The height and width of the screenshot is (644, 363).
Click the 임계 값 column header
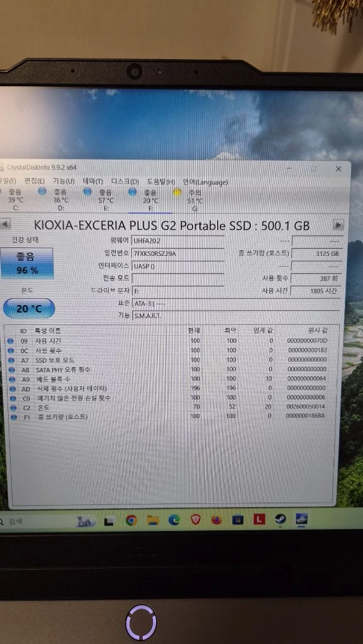[x=264, y=330]
